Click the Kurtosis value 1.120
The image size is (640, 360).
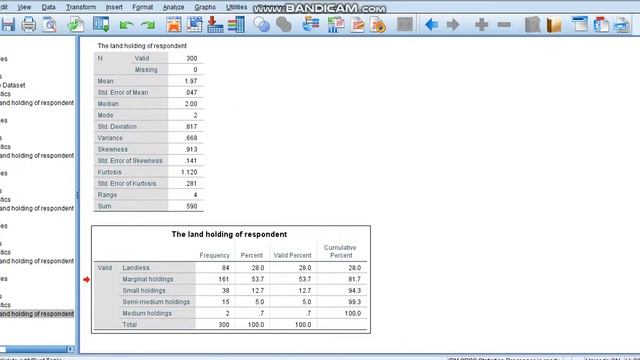click(x=189, y=172)
